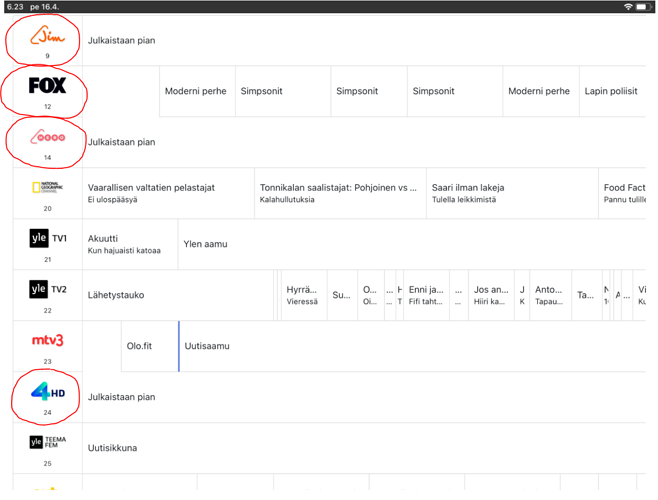
Task: Tap the Hero channel logo numbered 14
Action: tap(47, 138)
